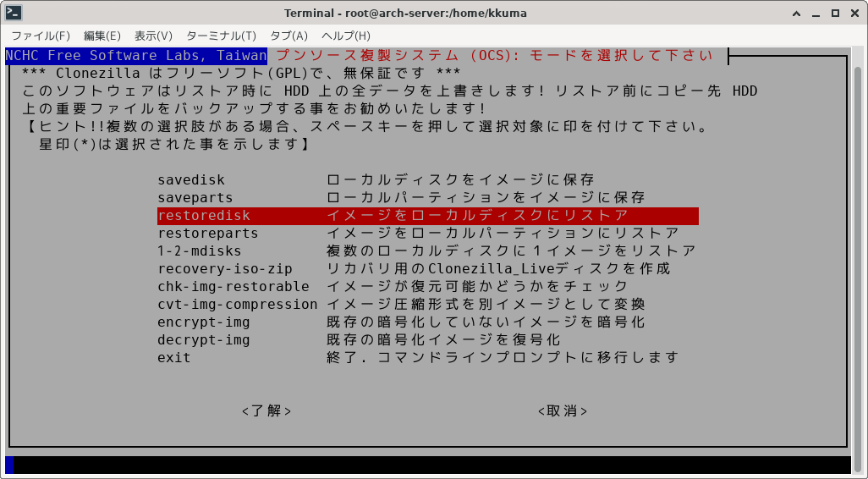Choose the encrypt-img option
Image resolution: width=868 pixels, height=479 pixels.
204,322
